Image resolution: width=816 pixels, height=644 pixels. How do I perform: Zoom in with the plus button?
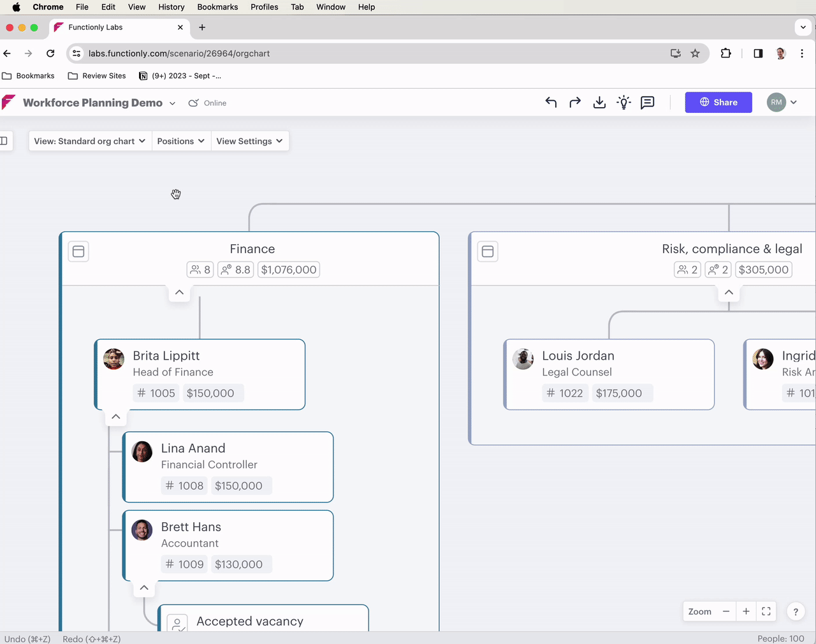(746, 611)
